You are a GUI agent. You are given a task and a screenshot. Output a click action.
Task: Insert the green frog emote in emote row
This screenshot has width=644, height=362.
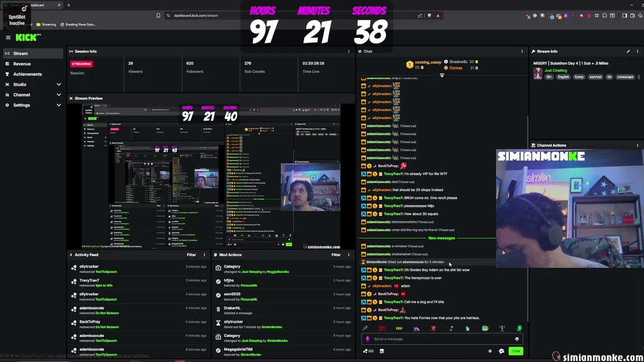click(x=519, y=328)
